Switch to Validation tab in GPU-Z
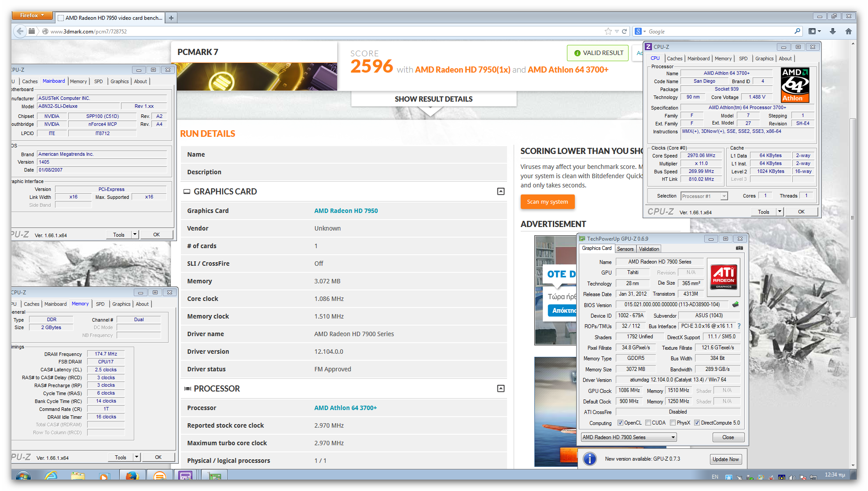 click(649, 249)
